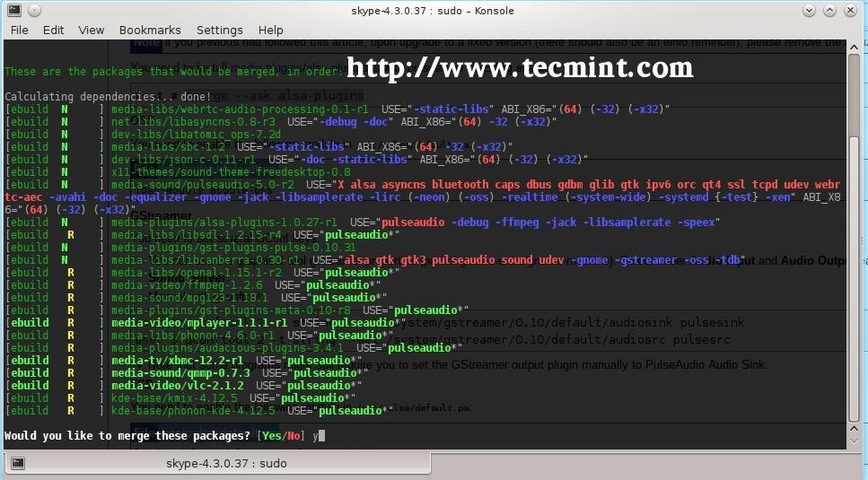Click the dev-libs/json-c-0.11-r1 package text
Screen dimensions: 868x480
184,160
